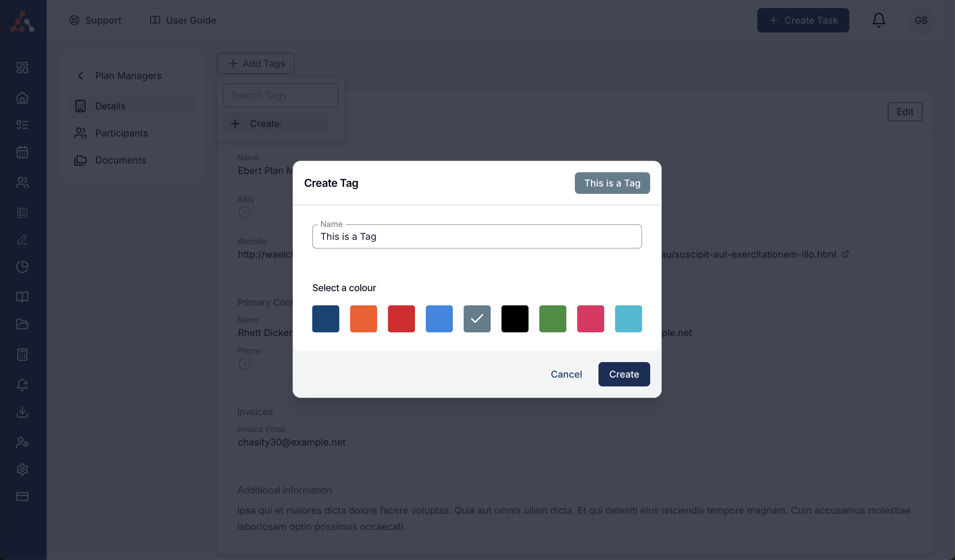The image size is (955, 560).
Task: Open the home icon in sidebar
Action: 22,98
